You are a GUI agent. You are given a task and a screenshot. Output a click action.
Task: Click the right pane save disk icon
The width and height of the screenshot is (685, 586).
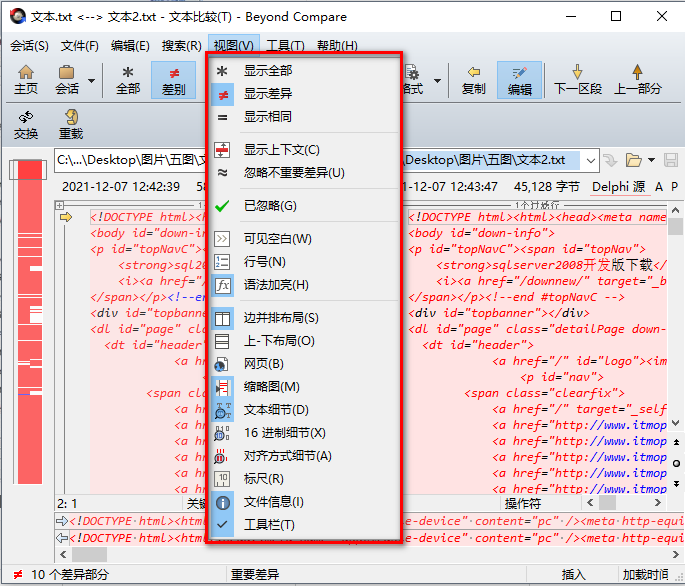pyautogui.click(x=671, y=160)
